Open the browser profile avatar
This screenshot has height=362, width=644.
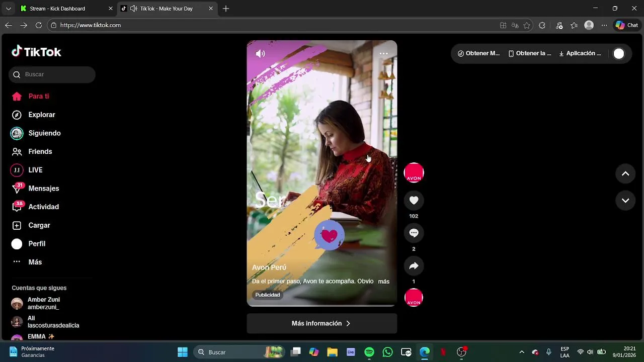pos(589,25)
